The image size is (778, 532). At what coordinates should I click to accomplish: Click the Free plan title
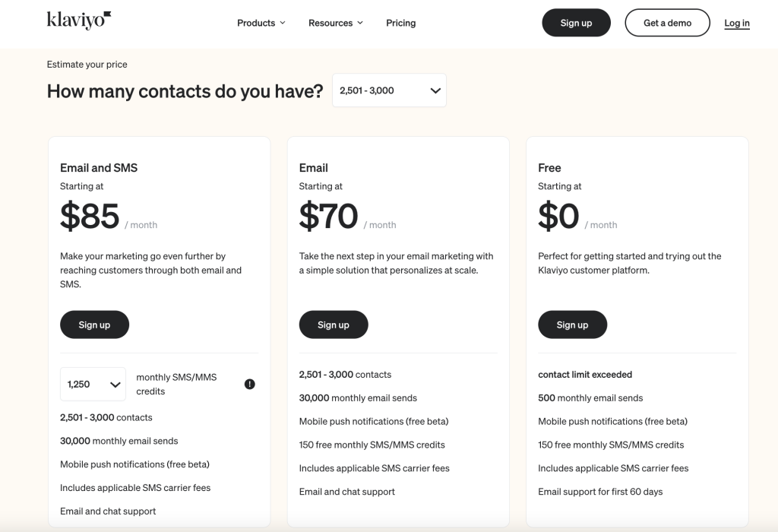click(x=549, y=168)
